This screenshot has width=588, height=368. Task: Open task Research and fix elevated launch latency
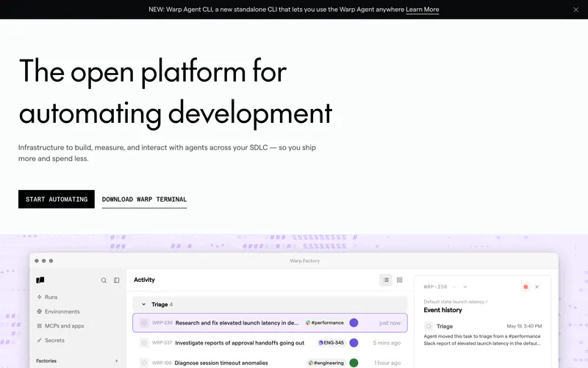[x=237, y=323]
